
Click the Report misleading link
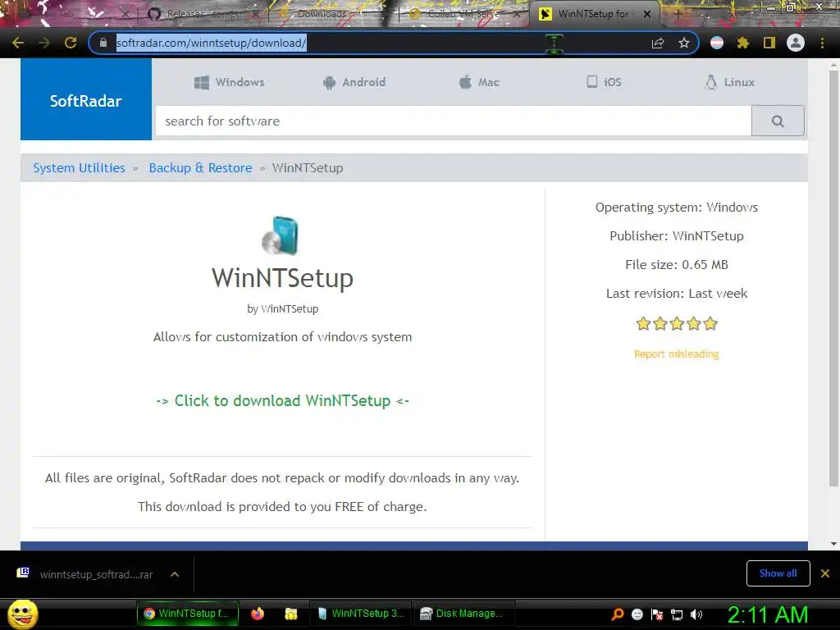pyautogui.click(x=676, y=354)
